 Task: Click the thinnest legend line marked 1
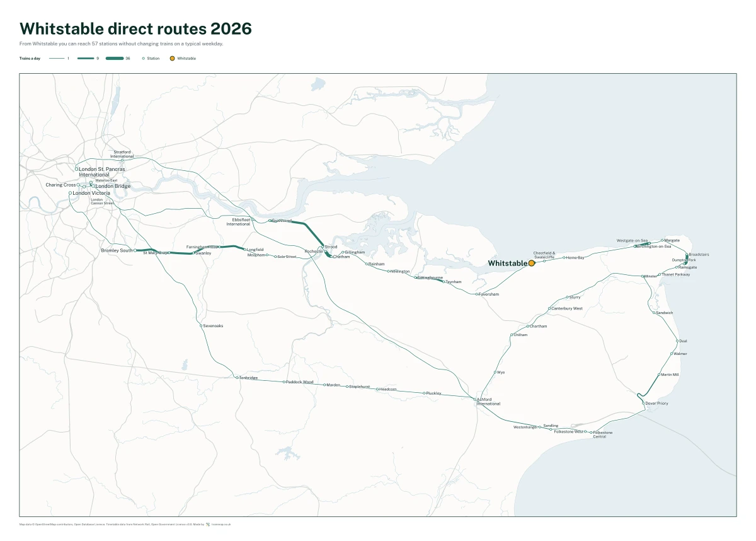[57, 58]
